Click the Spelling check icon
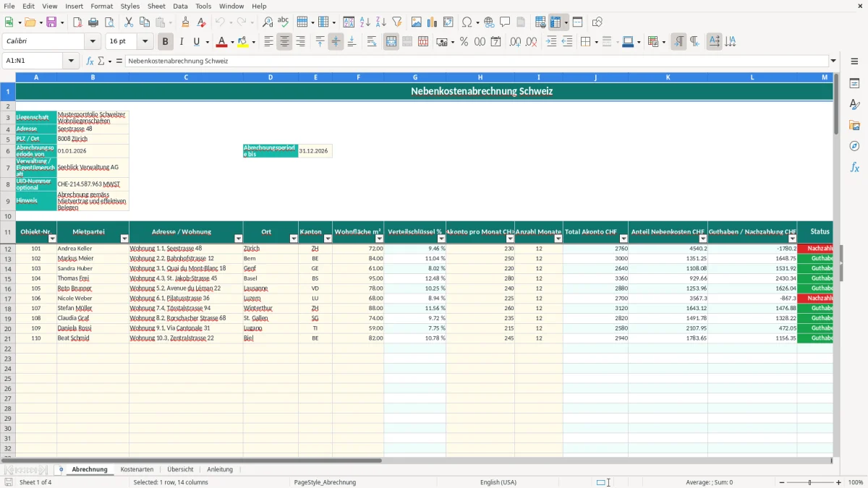Image resolution: width=868 pixels, height=488 pixels. (283, 22)
